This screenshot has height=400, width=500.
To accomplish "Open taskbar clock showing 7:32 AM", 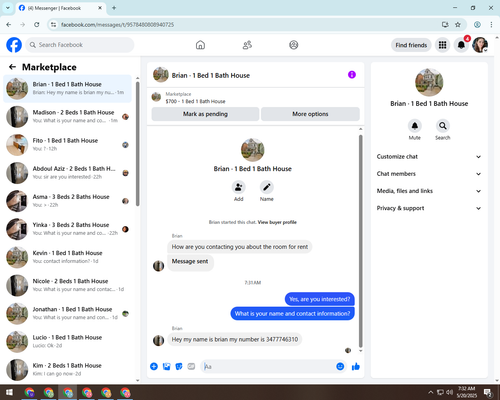I will pos(466,392).
